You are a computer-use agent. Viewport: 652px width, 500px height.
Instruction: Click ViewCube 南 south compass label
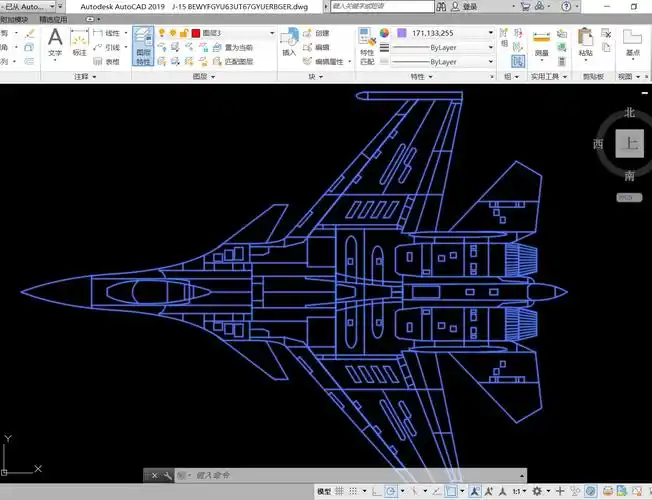pos(630,176)
